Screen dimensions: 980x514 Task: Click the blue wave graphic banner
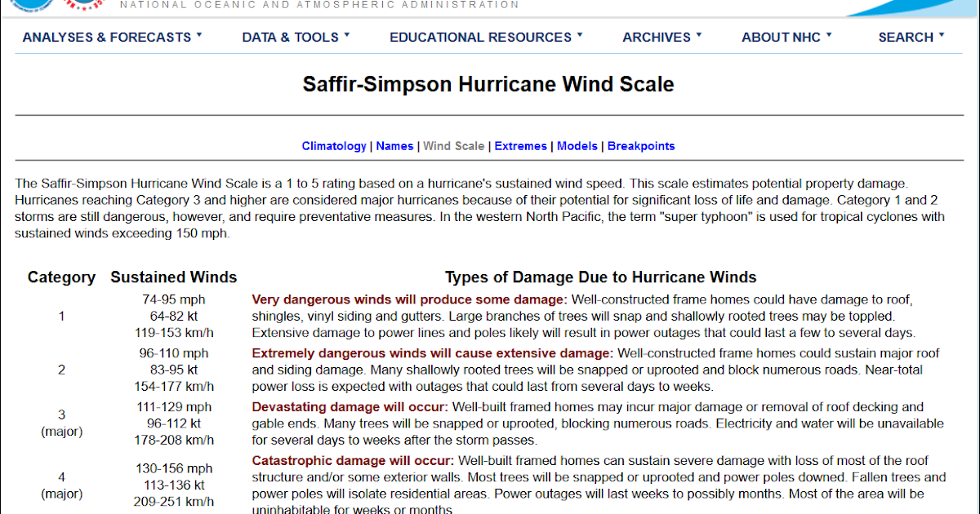[915, 8]
